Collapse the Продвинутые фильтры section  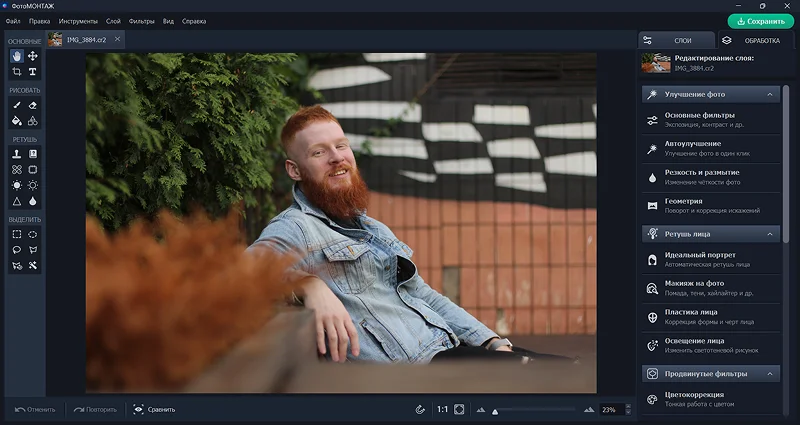pos(770,374)
